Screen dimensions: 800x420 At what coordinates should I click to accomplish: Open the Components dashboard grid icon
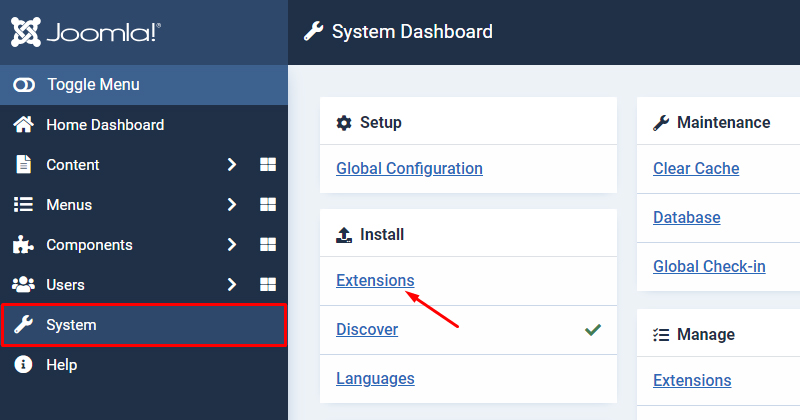[x=267, y=245]
